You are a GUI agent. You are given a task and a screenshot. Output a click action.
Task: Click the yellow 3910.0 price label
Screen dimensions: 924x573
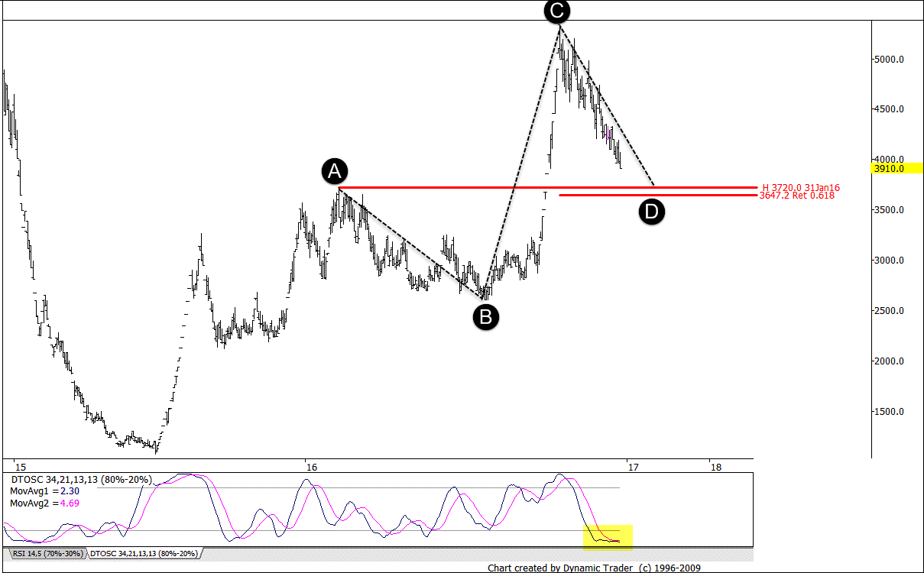click(890, 168)
